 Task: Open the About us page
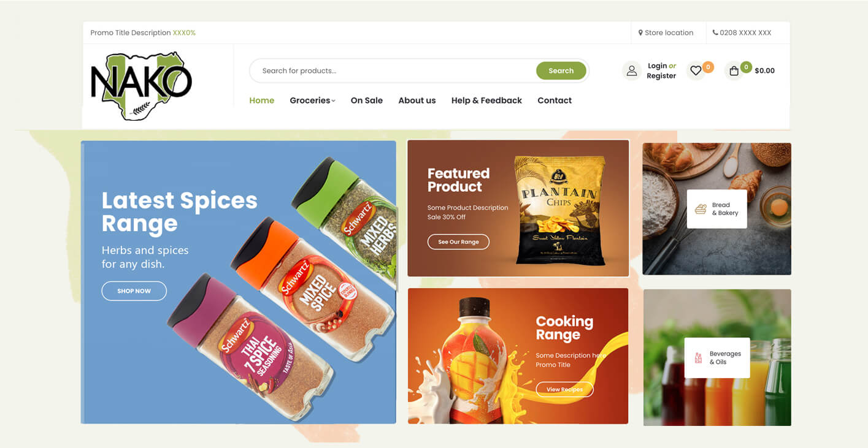tap(417, 101)
